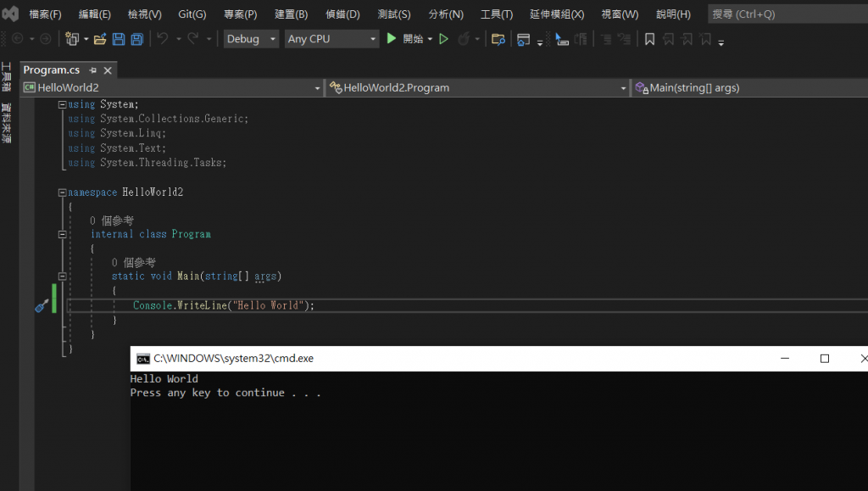Click the clear bookmarks icon

click(705, 39)
